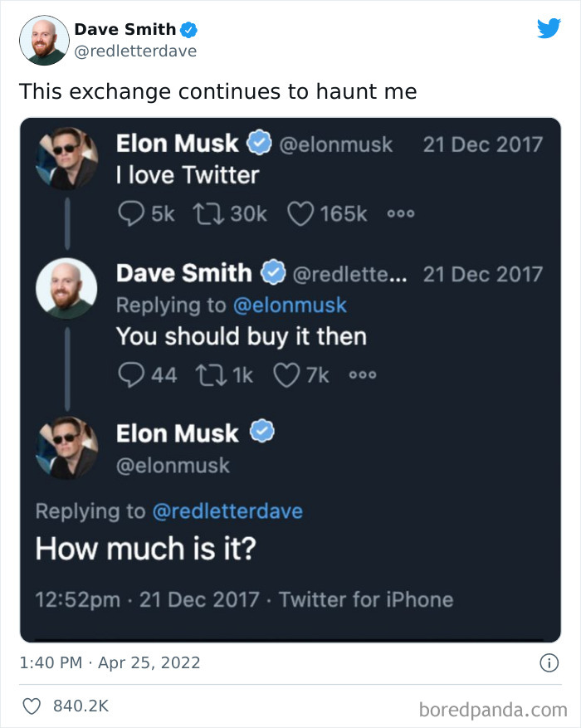Click Elon Musk's blue checkmark badge
Screen dimensions: 581x728
[260, 143]
